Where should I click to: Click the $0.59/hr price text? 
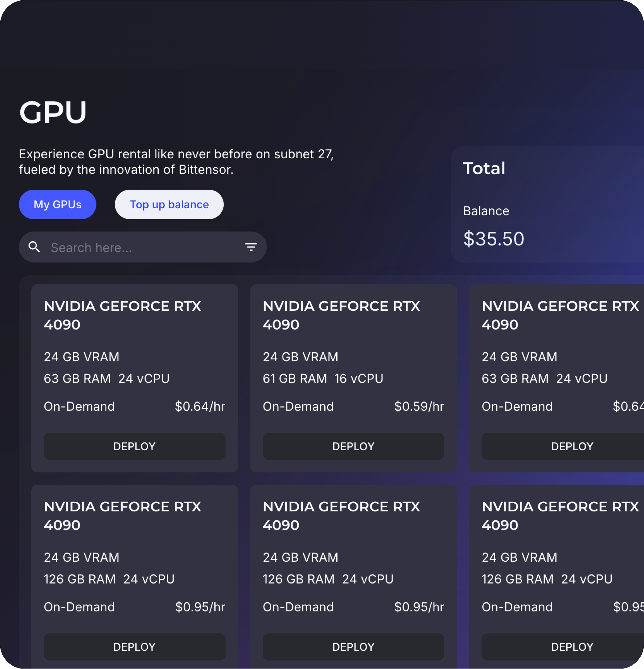click(419, 407)
